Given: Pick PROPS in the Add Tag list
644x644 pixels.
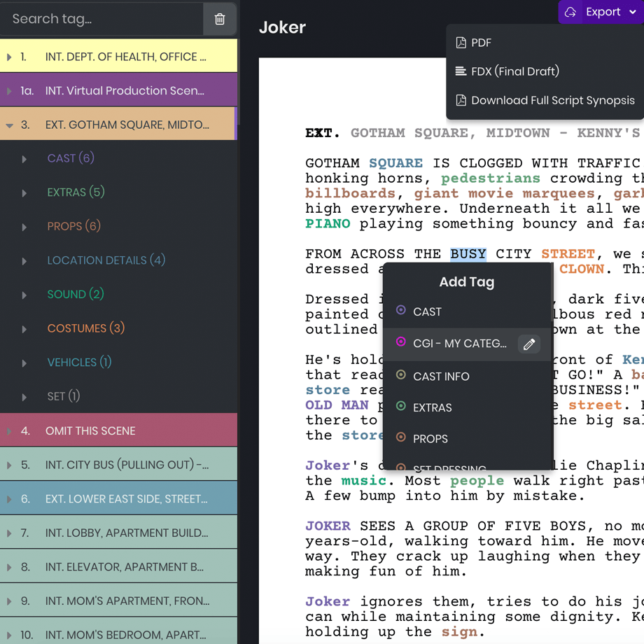Looking at the screenshot, I should click(x=467, y=439).
